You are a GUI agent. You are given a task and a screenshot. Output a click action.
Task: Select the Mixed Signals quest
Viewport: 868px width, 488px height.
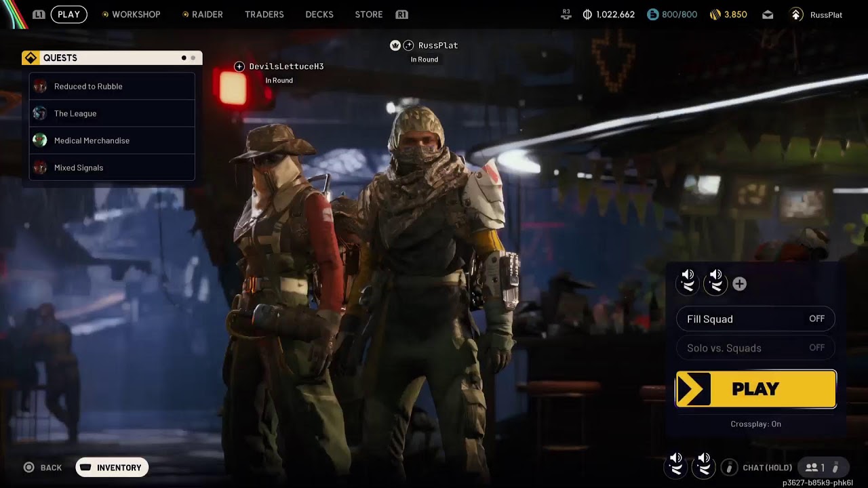112,167
